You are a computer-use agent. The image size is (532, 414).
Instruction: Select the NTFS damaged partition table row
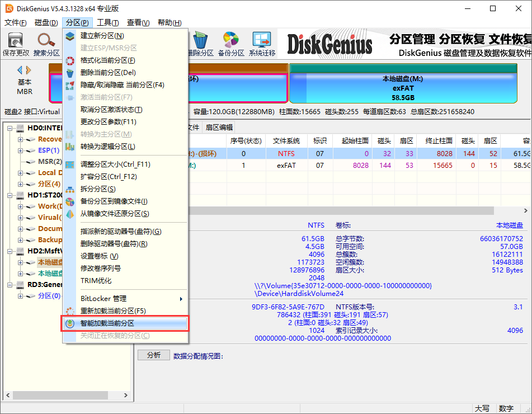360,154
